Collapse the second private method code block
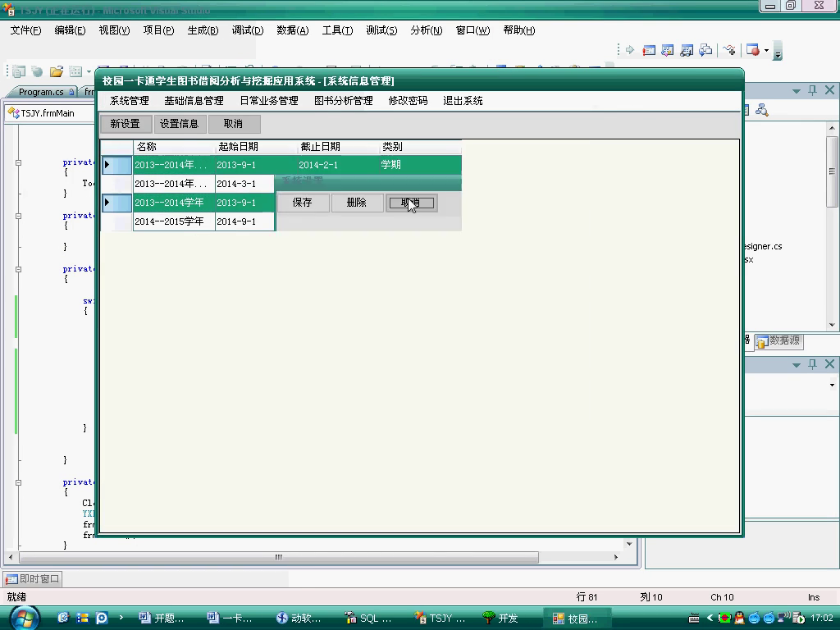840x630 pixels. [x=18, y=216]
